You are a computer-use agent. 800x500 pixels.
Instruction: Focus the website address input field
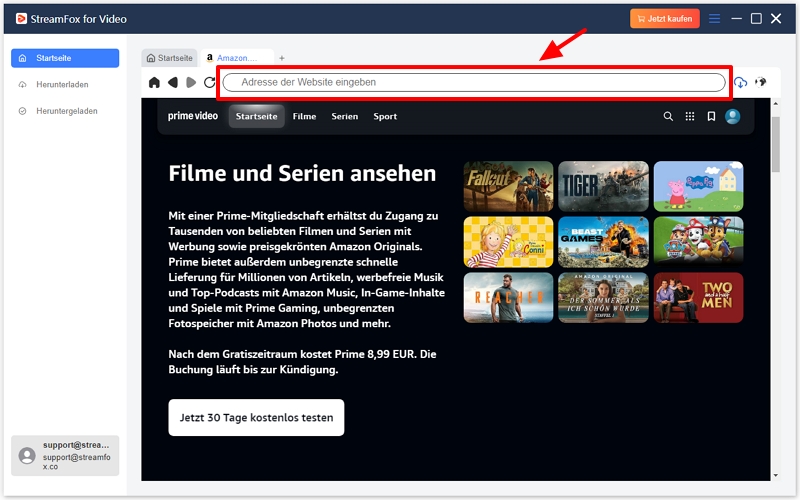474,82
